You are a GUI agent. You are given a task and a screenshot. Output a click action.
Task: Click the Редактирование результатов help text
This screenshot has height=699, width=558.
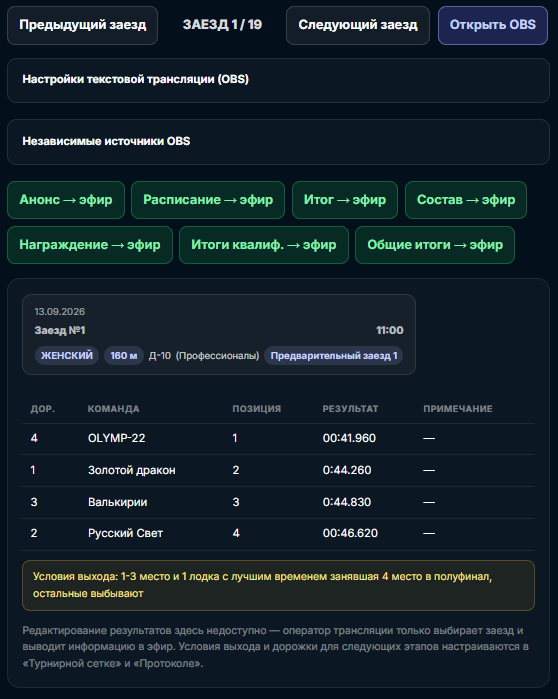[275, 647]
